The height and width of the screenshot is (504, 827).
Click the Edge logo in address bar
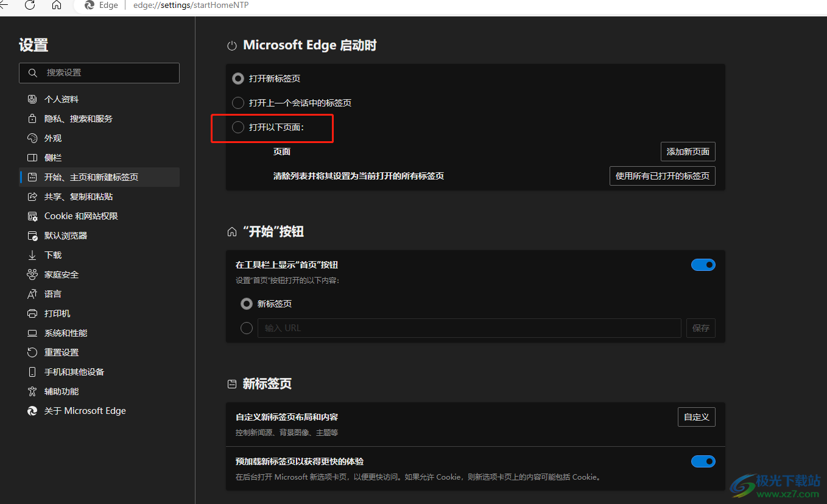coord(90,5)
